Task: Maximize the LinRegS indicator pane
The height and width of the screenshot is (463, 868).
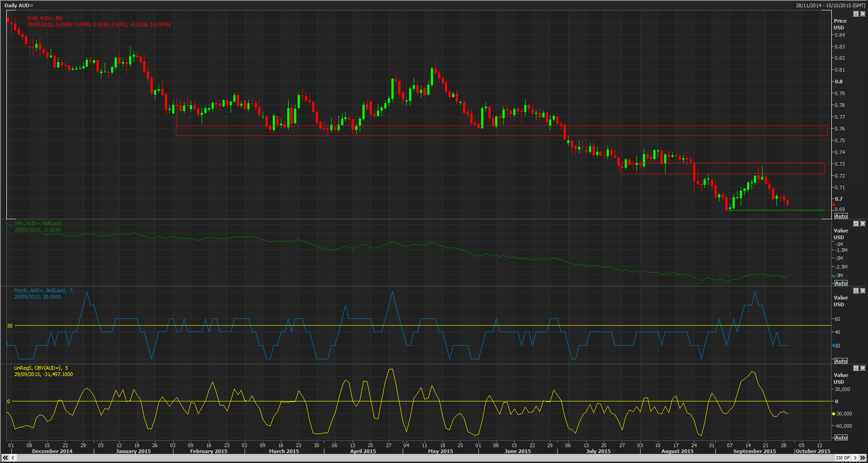Action: [856, 368]
